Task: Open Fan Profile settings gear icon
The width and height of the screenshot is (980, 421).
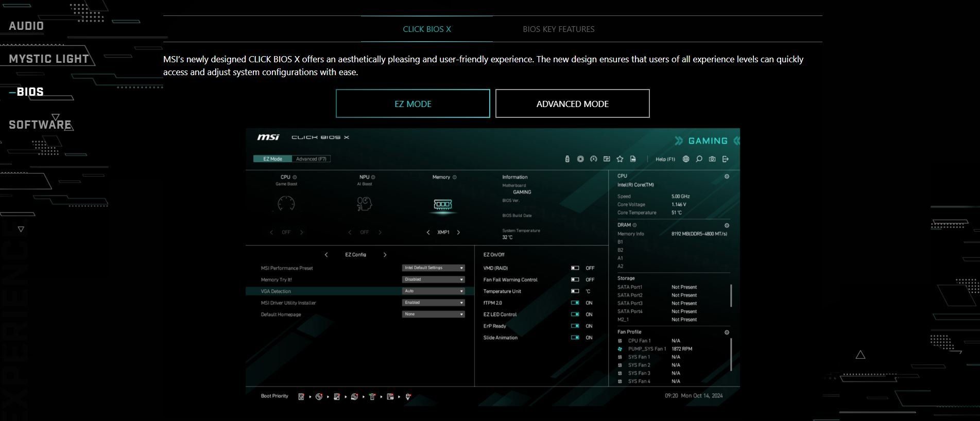Action: click(727, 332)
